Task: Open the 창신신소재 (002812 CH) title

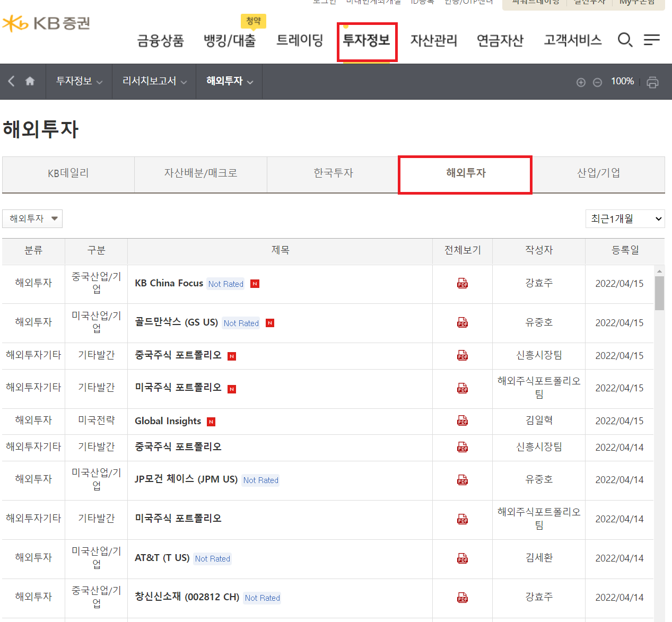Action: pyautogui.click(x=187, y=597)
